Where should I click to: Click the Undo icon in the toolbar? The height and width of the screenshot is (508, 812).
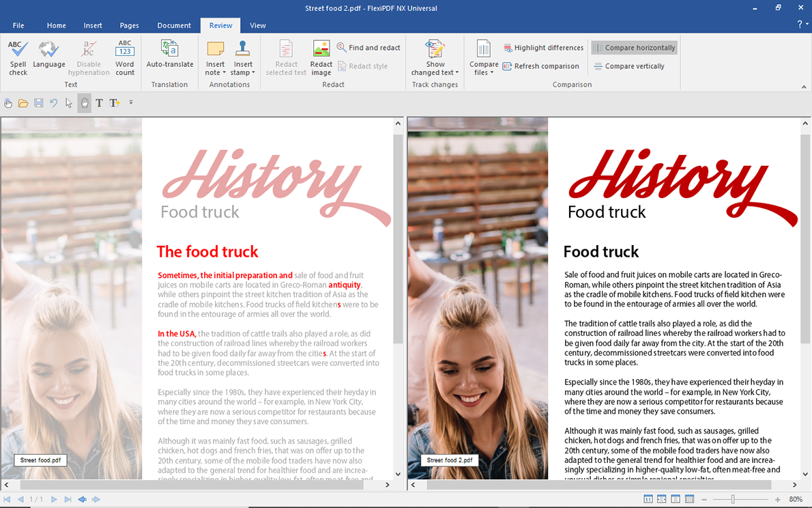click(53, 103)
